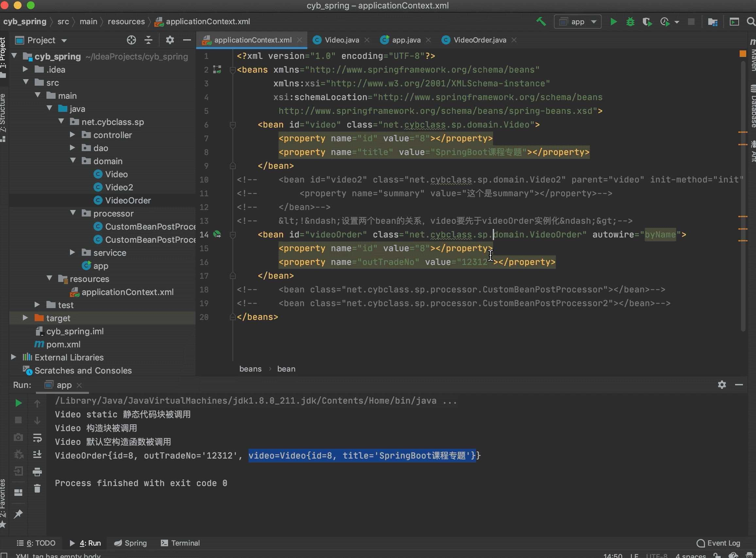Start Debug with the bug icon
756x558 pixels.
point(630,22)
